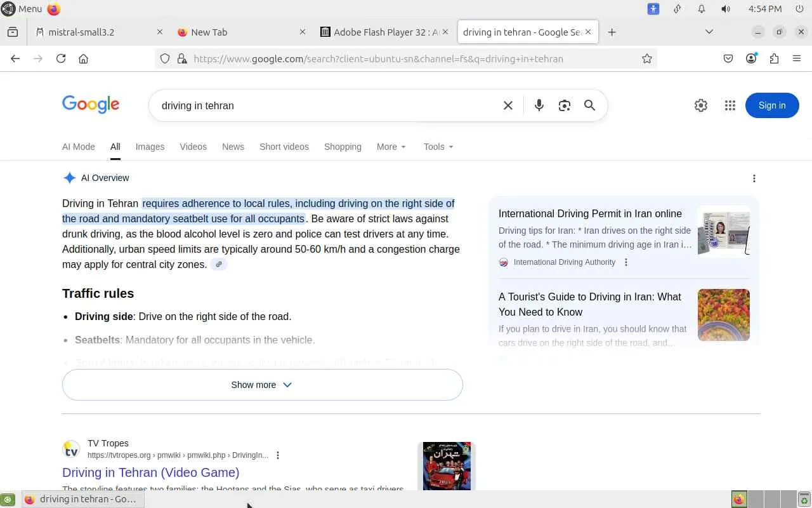Open notifications bell in top panel
The width and height of the screenshot is (812, 508).
click(x=702, y=9)
